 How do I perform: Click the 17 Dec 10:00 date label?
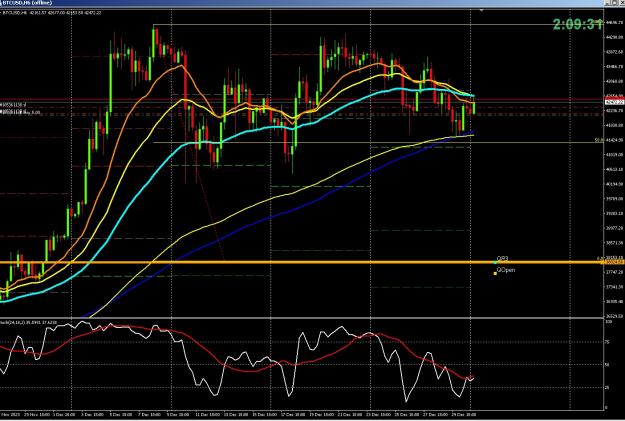[292, 415]
